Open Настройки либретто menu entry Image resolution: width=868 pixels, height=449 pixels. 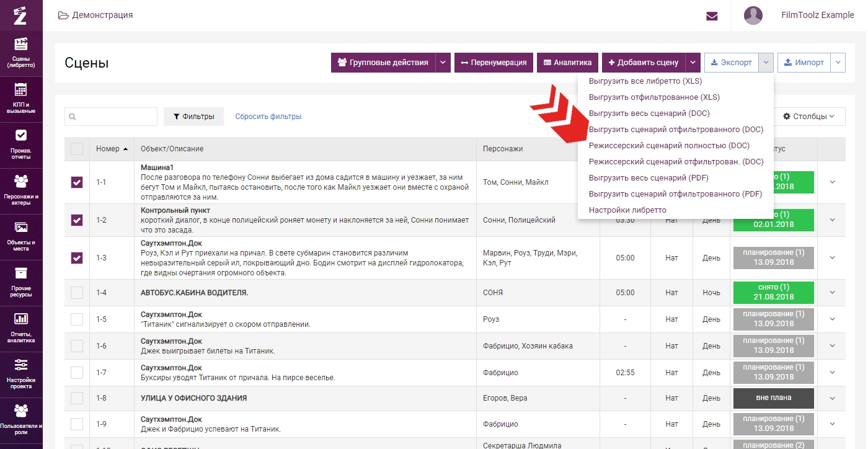tap(627, 210)
